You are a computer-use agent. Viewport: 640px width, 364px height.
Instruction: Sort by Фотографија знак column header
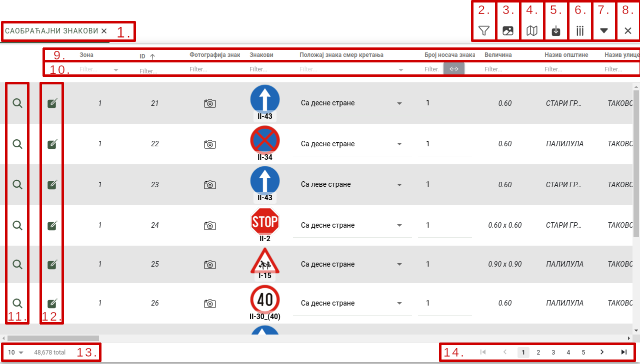click(x=215, y=55)
